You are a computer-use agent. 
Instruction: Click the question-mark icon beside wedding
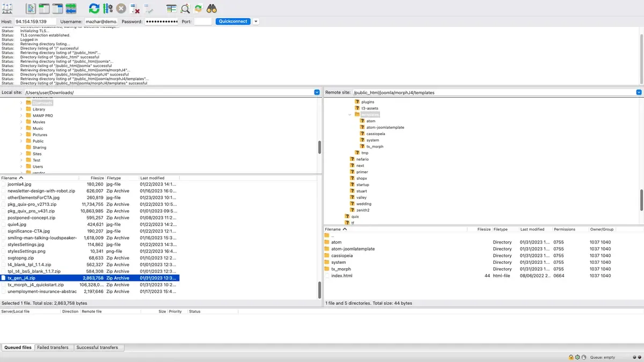pos(352,204)
